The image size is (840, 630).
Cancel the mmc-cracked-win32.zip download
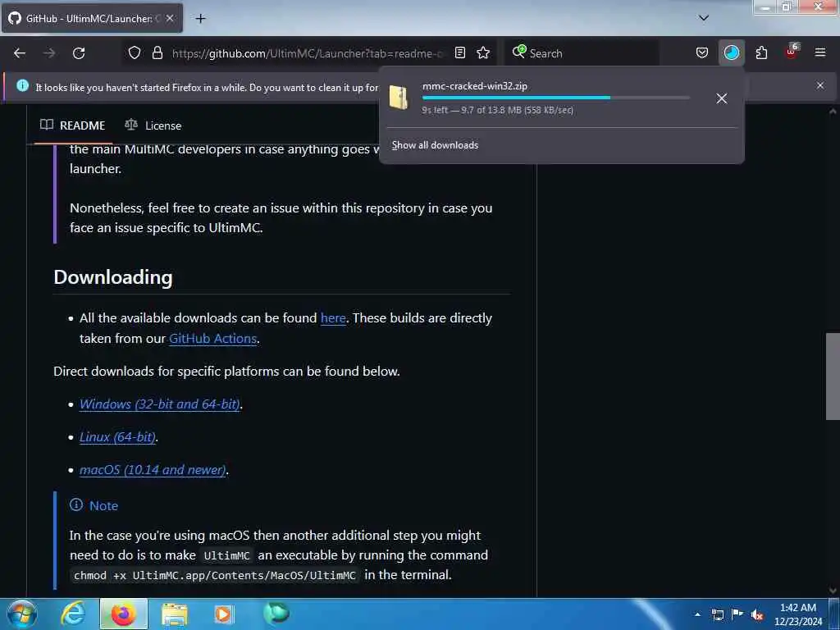coord(722,98)
